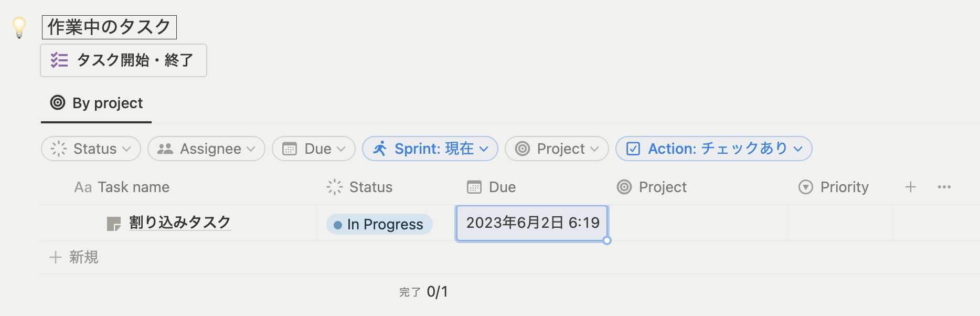This screenshot has width=980, height=316.
Task: Click the In Progress status tag
Action: (x=379, y=224)
